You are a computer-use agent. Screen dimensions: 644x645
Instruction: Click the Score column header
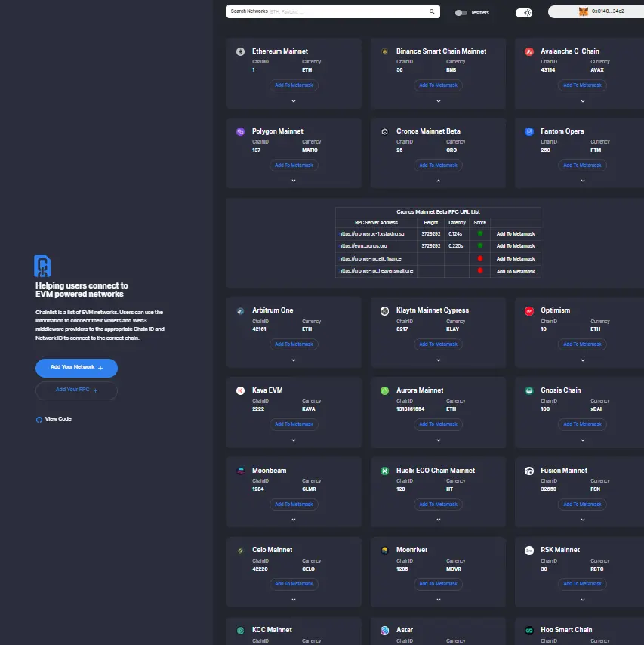click(x=480, y=223)
